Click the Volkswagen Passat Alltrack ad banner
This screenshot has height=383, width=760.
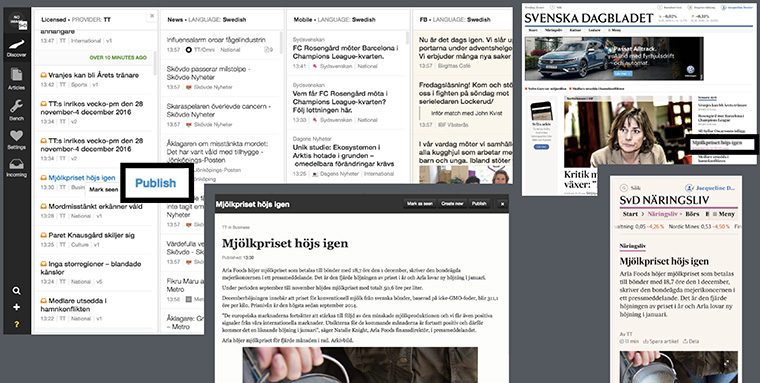pos(614,59)
